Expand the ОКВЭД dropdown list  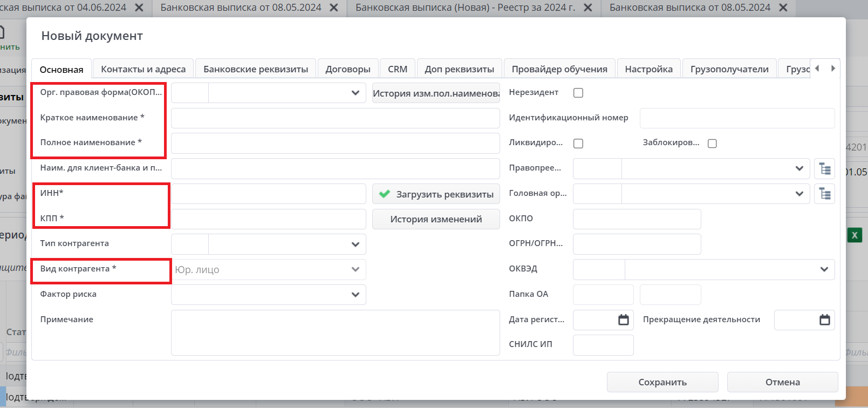click(824, 270)
